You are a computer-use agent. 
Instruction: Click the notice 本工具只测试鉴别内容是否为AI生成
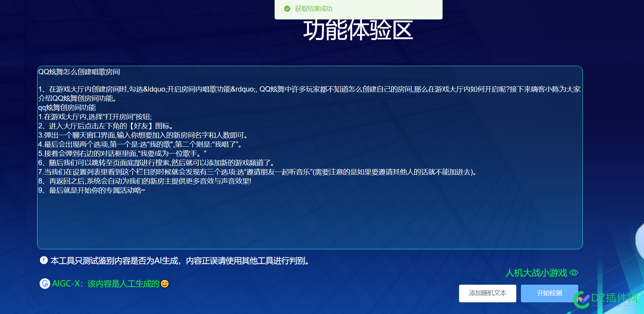coord(181,261)
